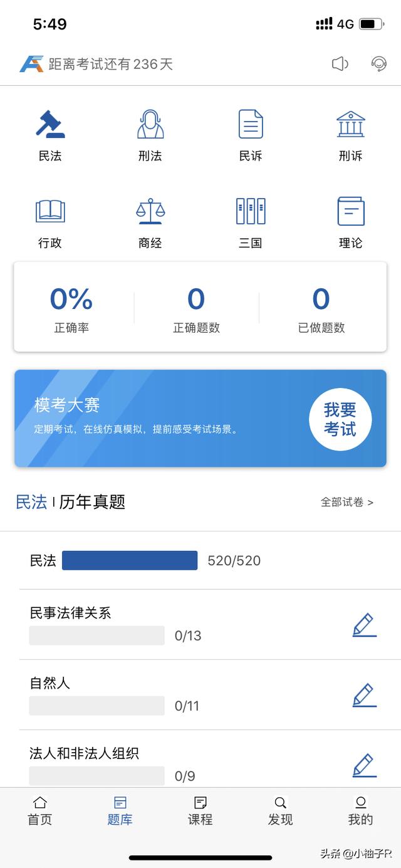This screenshot has height=868, width=401.
Task: Tap the 刑诉 courthouse icon
Action: (350, 125)
